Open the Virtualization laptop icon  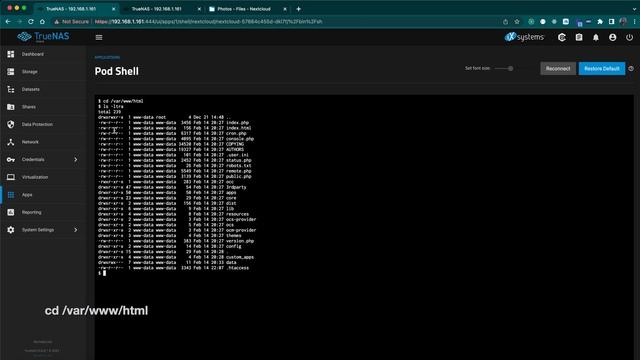11,177
